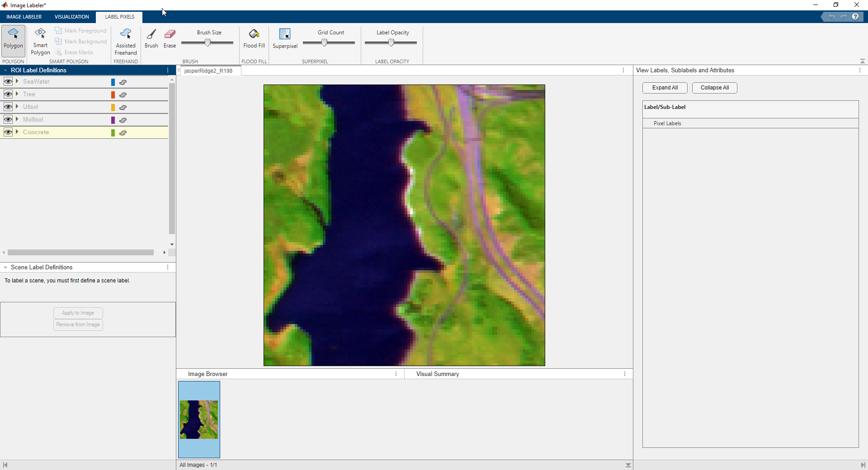This screenshot has width=868, height=470.
Task: Click the Apply to Image button
Action: [77, 313]
